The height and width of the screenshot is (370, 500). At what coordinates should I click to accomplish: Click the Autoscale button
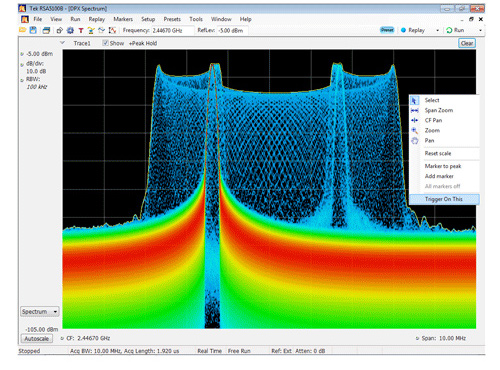pyautogui.click(x=37, y=339)
